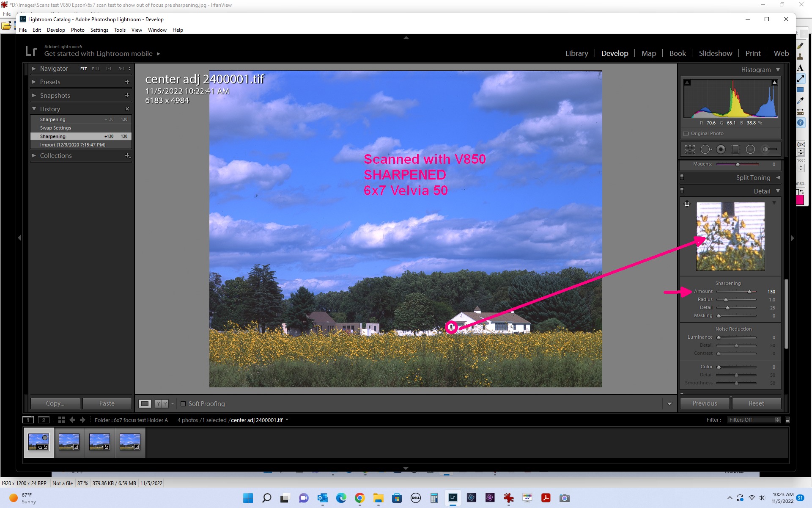The height and width of the screenshot is (508, 812).
Task: Click the Previous button
Action: [x=704, y=403]
